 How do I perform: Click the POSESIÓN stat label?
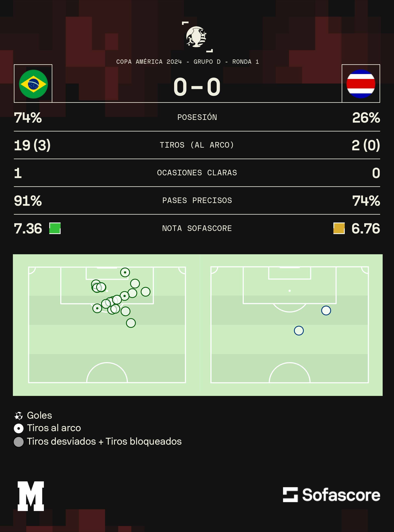[x=197, y=117]
